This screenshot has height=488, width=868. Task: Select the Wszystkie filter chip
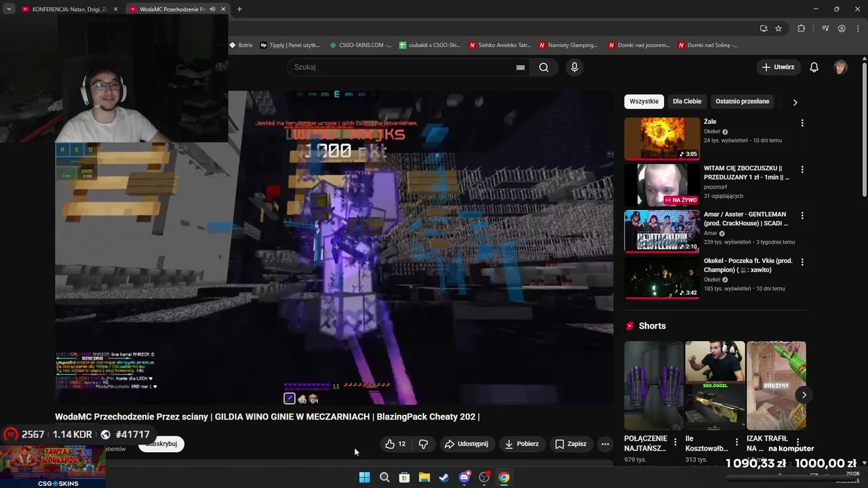click(644, 101)
